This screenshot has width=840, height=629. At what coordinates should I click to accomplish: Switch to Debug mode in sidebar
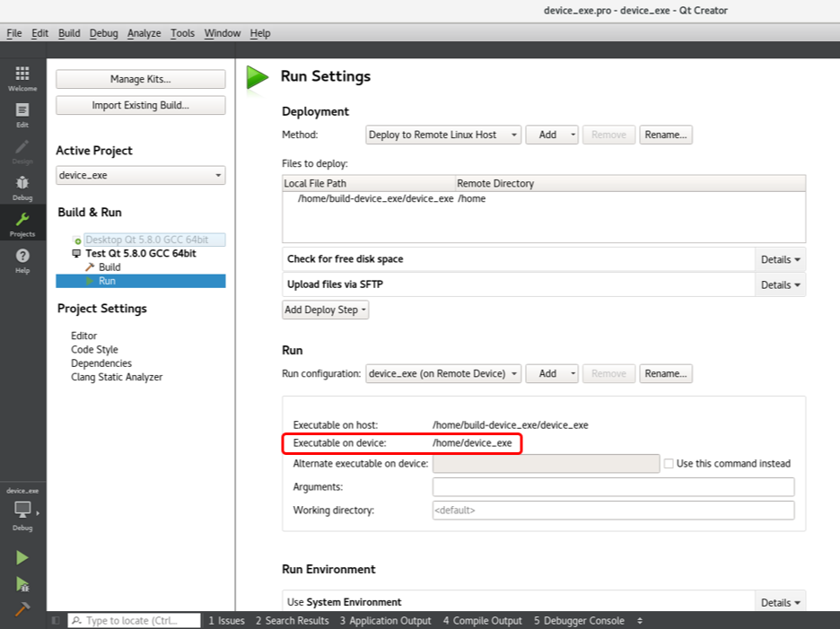(22, 188)
